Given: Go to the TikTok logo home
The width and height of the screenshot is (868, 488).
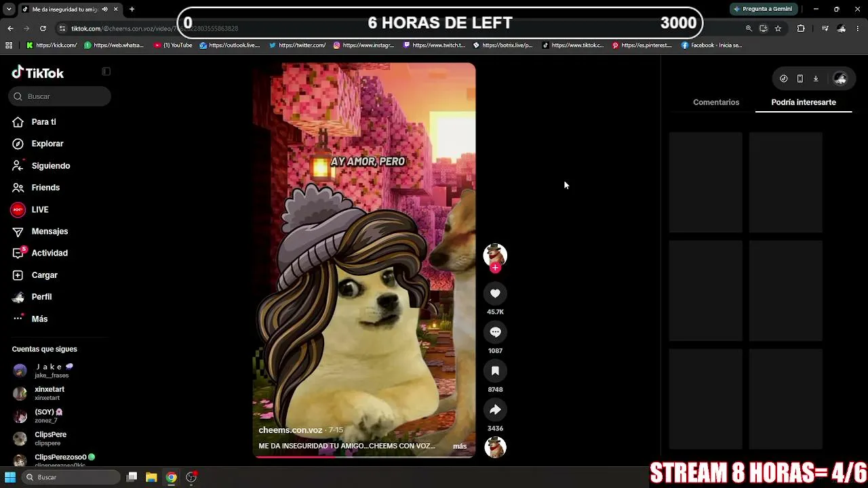Looking at the screenshot, I should tap(38, 73).
